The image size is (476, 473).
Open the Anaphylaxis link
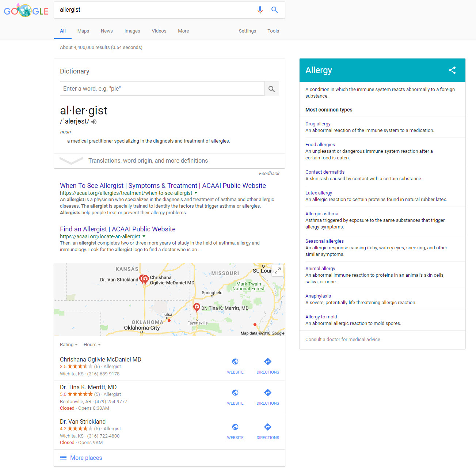[x=318, y=296]
